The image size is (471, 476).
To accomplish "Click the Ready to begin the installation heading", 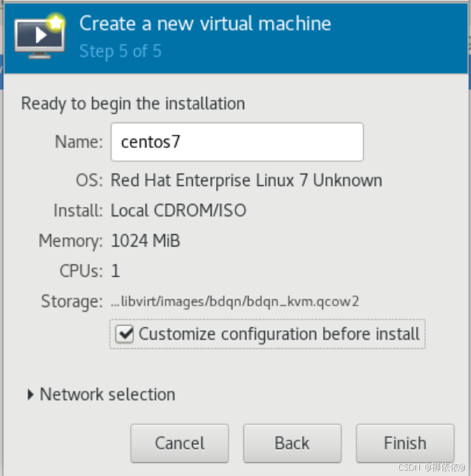I will (132, 104).
